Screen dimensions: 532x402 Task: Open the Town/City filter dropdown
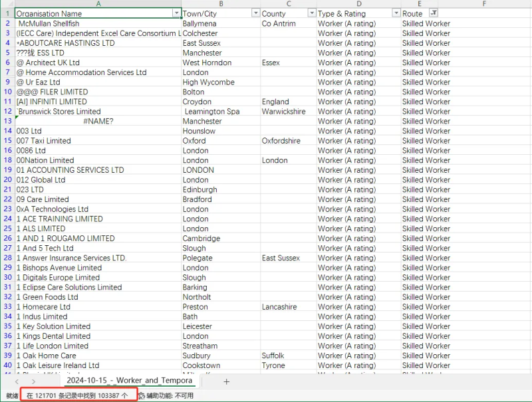click(x=255, y=13)
